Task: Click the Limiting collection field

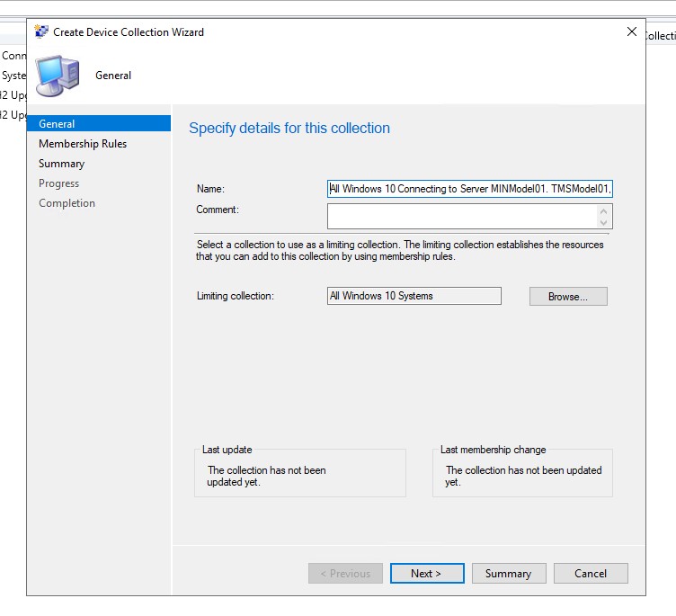Action: tap(414, 296)
